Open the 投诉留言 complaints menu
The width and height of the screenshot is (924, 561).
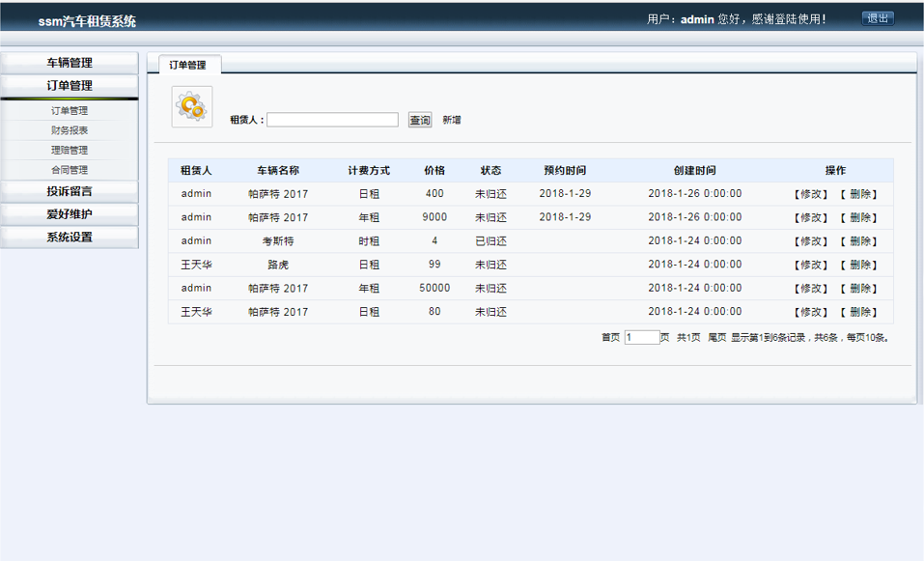pyautogui.click(x=70, y=191)
